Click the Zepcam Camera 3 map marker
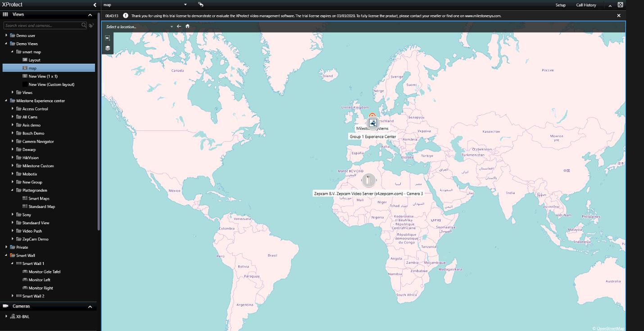Image resolution: width=644 pixels, height=331 pixels. (368, 180)
